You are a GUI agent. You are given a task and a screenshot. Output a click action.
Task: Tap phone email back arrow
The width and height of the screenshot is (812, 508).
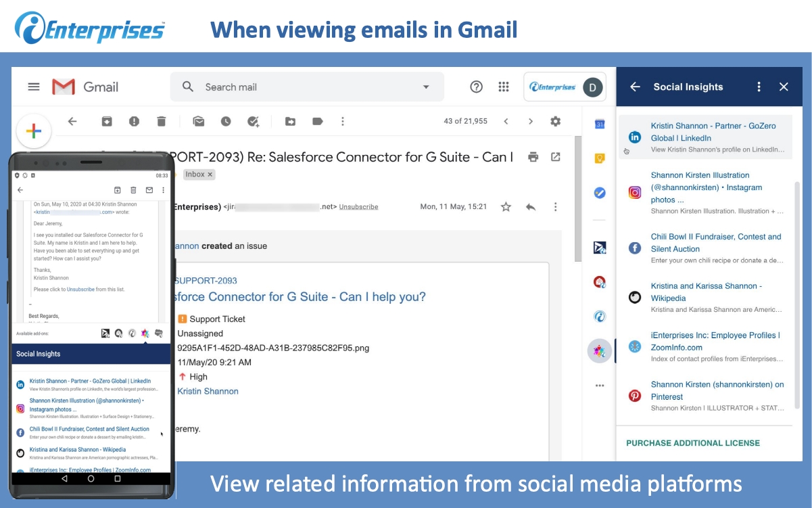pos(20,190)
